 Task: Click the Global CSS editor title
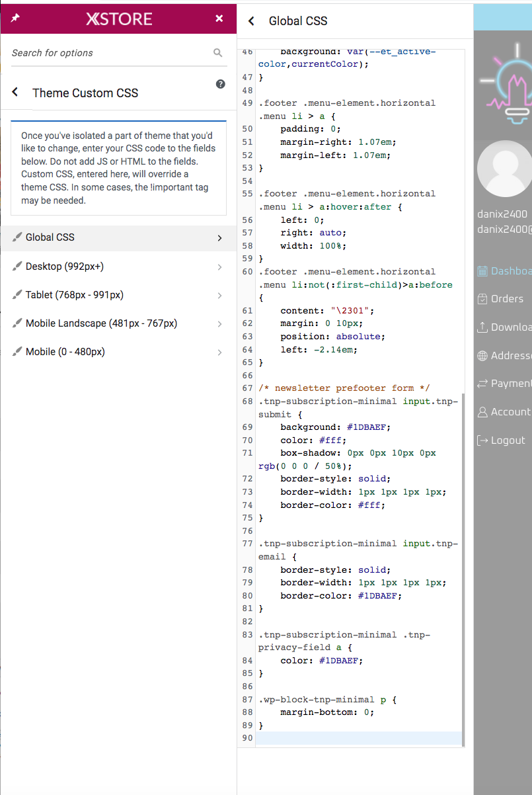pos(298,21)
